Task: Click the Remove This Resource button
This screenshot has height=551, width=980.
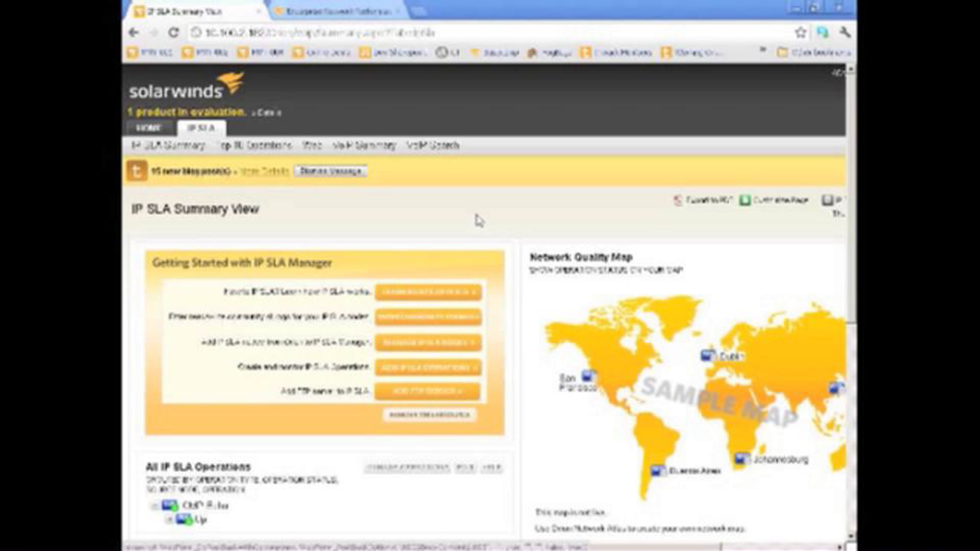Action: 430,415
